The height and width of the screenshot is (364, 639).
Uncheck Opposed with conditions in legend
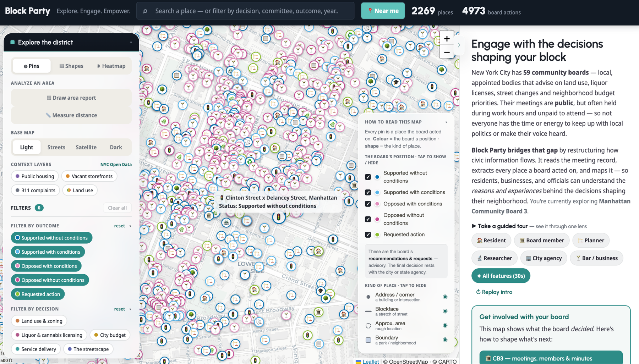pos(368,204)
